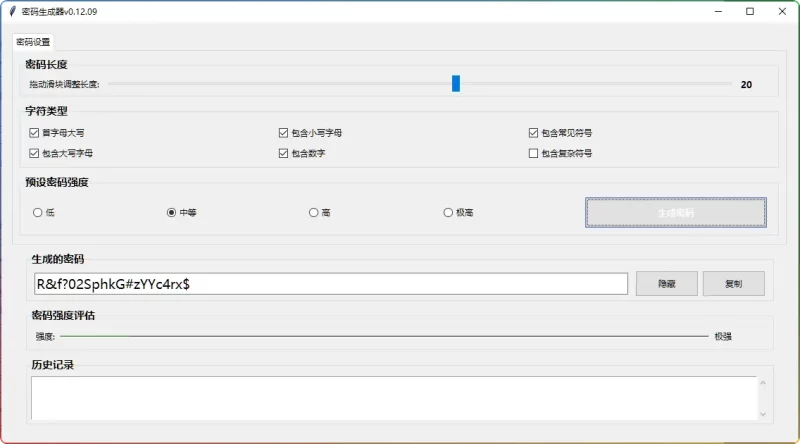Viewport: 800px width, 444px height.
Task: Uncheck the 首字母大写 checkbox
Action: 35,132
